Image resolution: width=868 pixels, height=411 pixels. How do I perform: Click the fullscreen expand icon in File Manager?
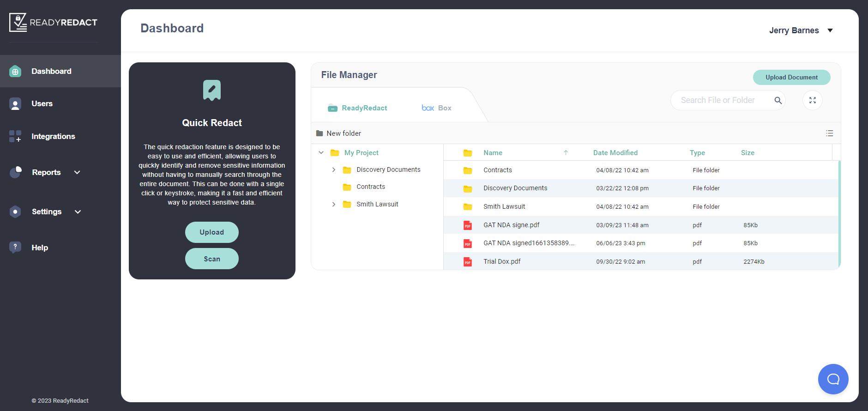point(813,100)
